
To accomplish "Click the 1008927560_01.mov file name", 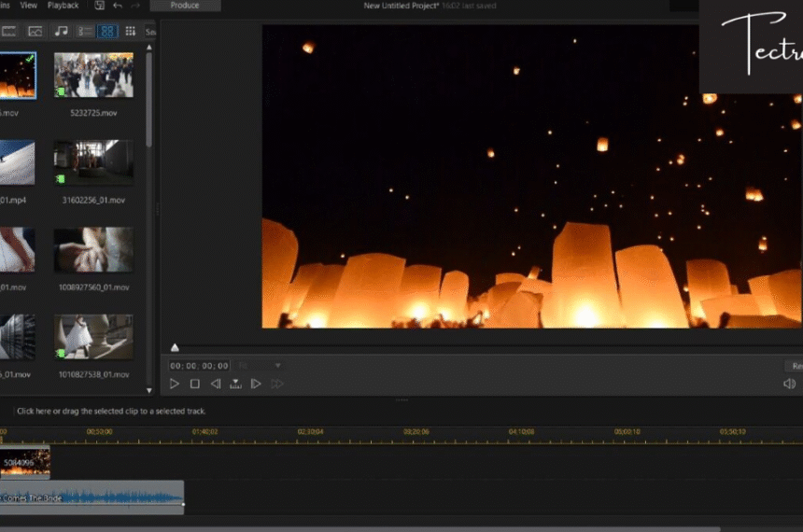I will point(93,287).
